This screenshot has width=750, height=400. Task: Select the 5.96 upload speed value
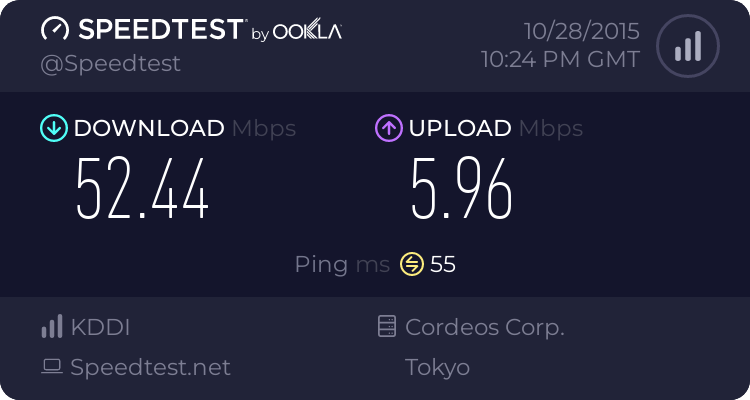(x=461, y=189)
